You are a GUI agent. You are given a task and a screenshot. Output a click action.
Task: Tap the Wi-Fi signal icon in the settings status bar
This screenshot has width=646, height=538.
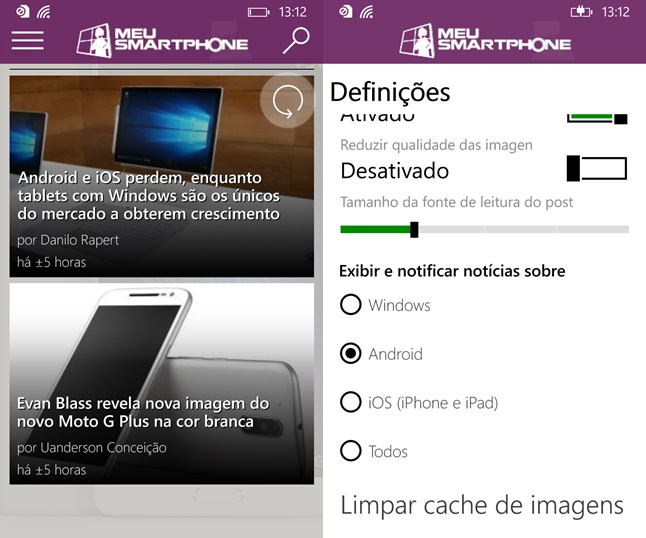[x=366, y=12]
